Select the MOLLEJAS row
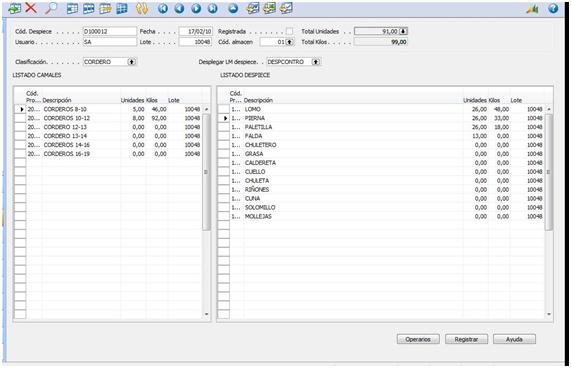 381,216
